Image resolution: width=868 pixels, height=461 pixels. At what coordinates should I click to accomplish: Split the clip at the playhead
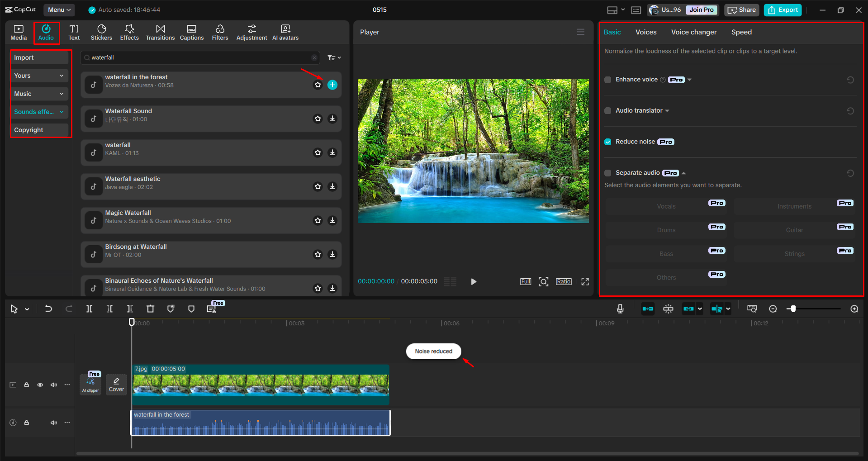click(89, 309)
